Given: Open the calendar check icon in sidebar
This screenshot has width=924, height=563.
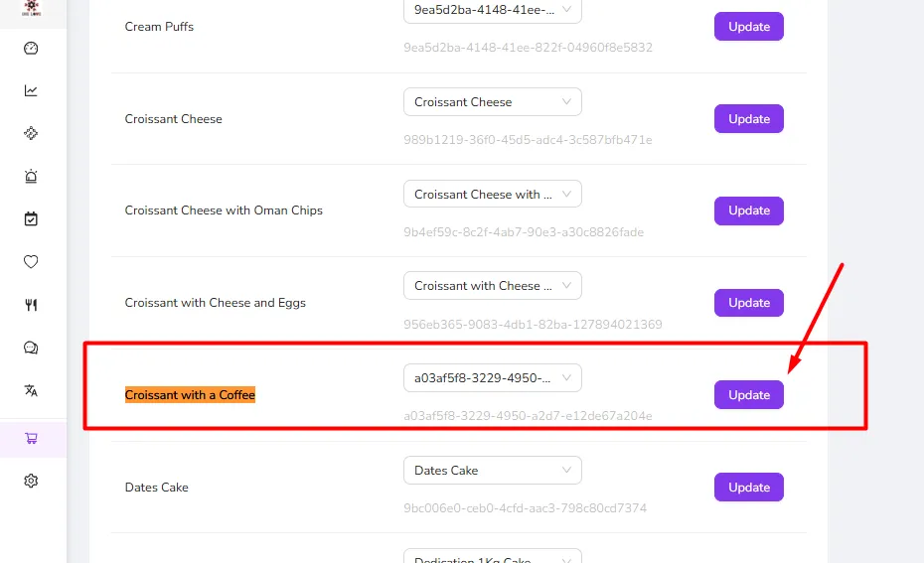Looking at the screenshot, I should click(31, 219).
